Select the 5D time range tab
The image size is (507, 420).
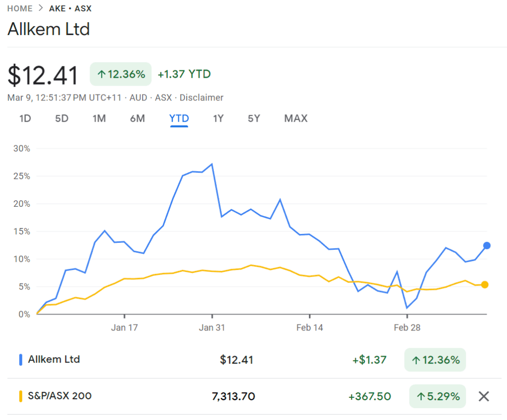coord(62,119)
